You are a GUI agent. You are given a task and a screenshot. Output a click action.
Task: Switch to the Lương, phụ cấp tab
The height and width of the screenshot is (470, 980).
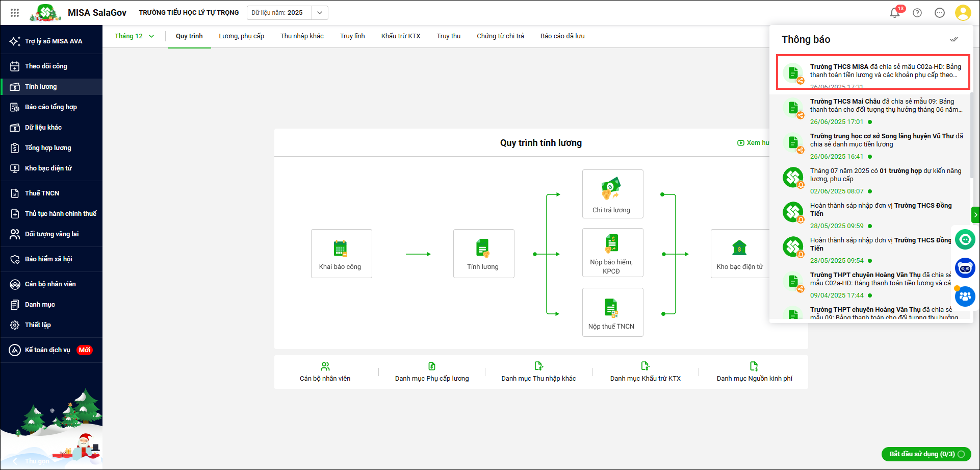[241, 36]
